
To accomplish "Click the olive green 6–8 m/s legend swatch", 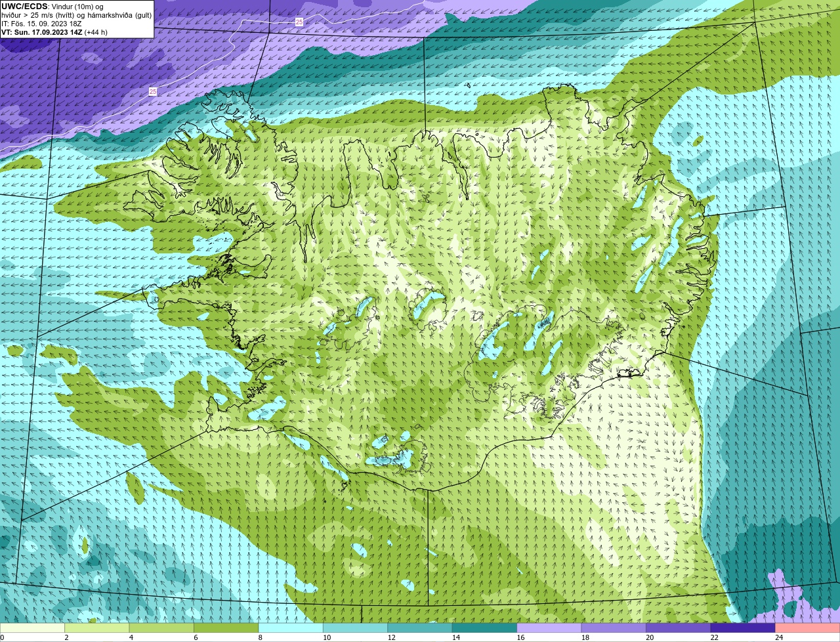I will [227, 628].
